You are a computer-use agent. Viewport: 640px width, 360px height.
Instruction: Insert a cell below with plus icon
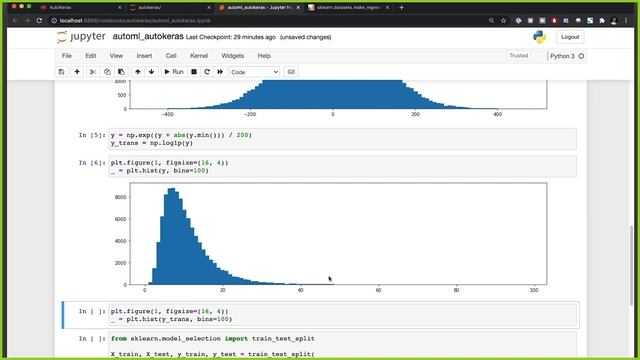tap(77, 72)
